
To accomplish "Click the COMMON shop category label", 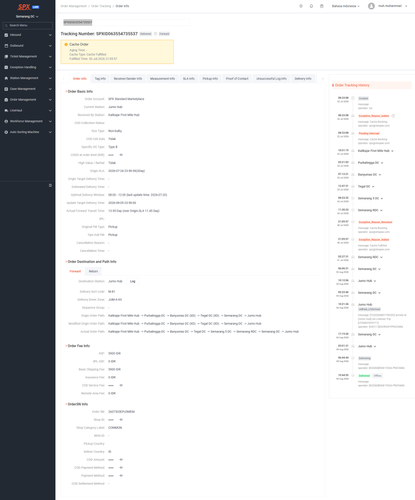I will coord(115,428).
